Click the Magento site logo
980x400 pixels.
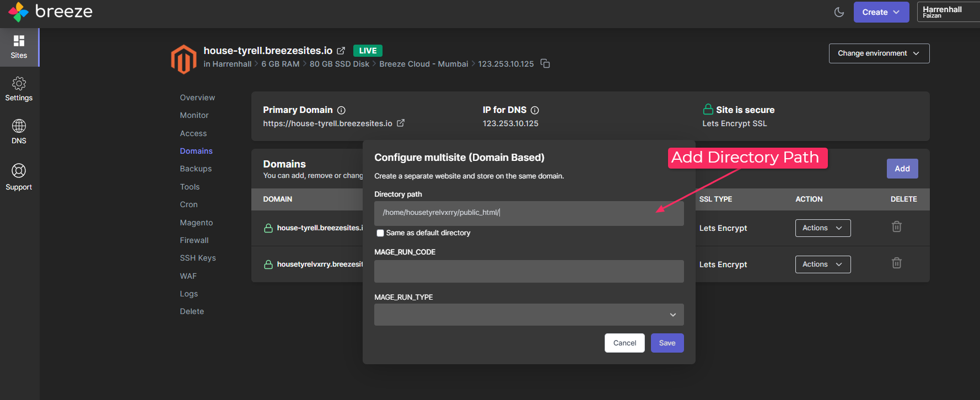tap(184, 58)
